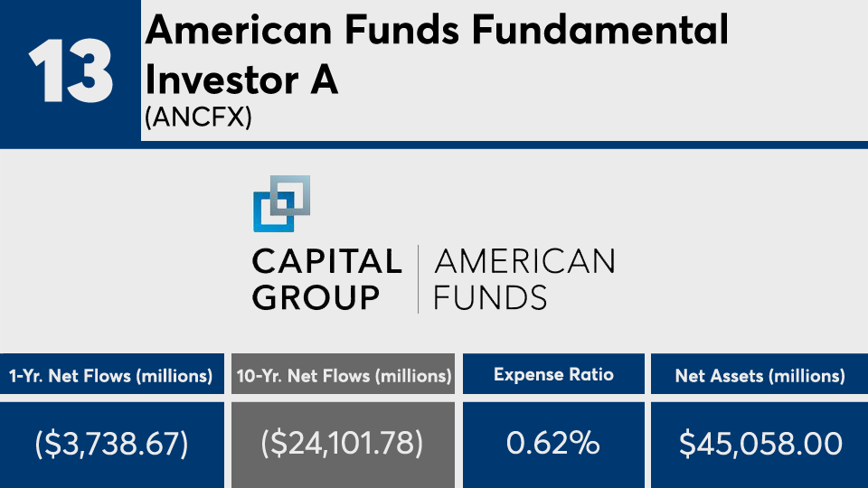Click the $45,058.00 net assets value
The height and width of the screenshot is (488, 868).
tap(759, 444)
